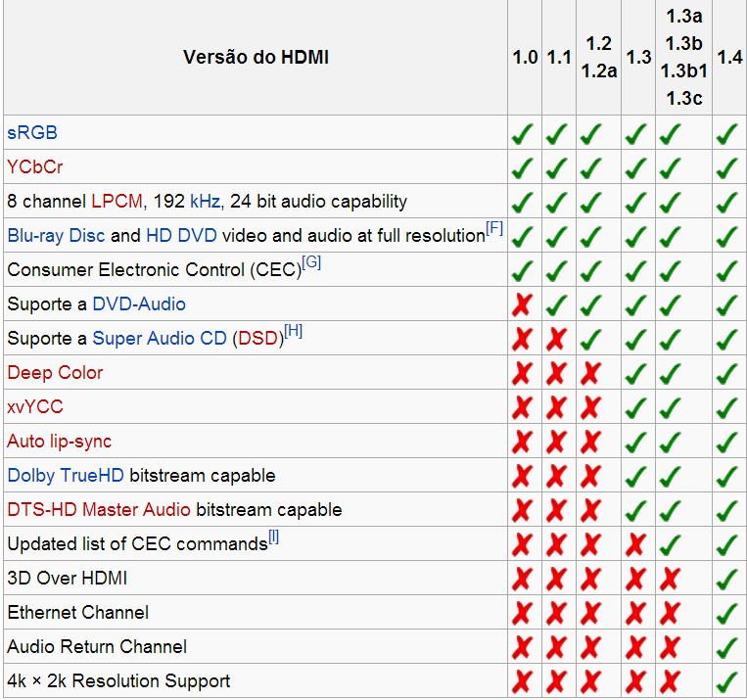This screenshot has width=747, height=700.
Task: Open the YCbCr red link
Action: (x=35, y=167)
